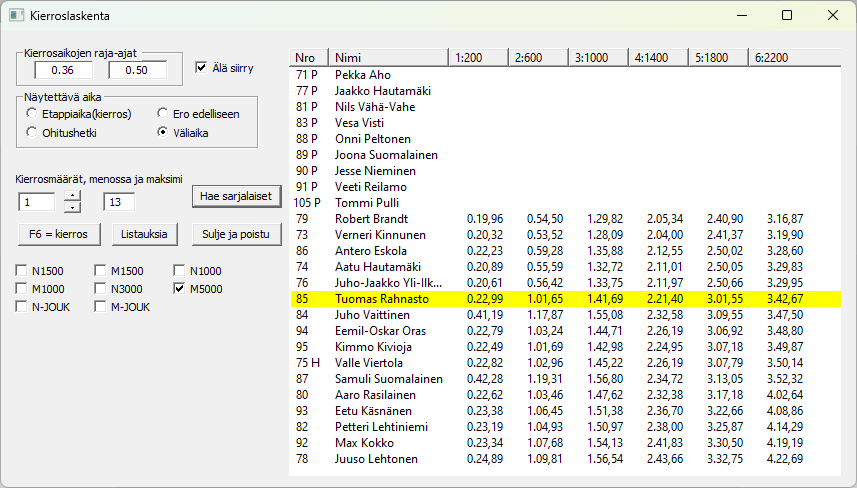Select the 'Etappiaika(kierros)' radio option

click(x=33, y=114)
